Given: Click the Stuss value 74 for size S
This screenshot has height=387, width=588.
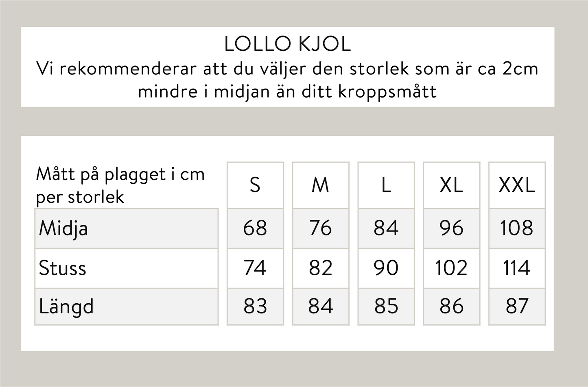Looking at the screenshot, I should click(x=255, y=268).
